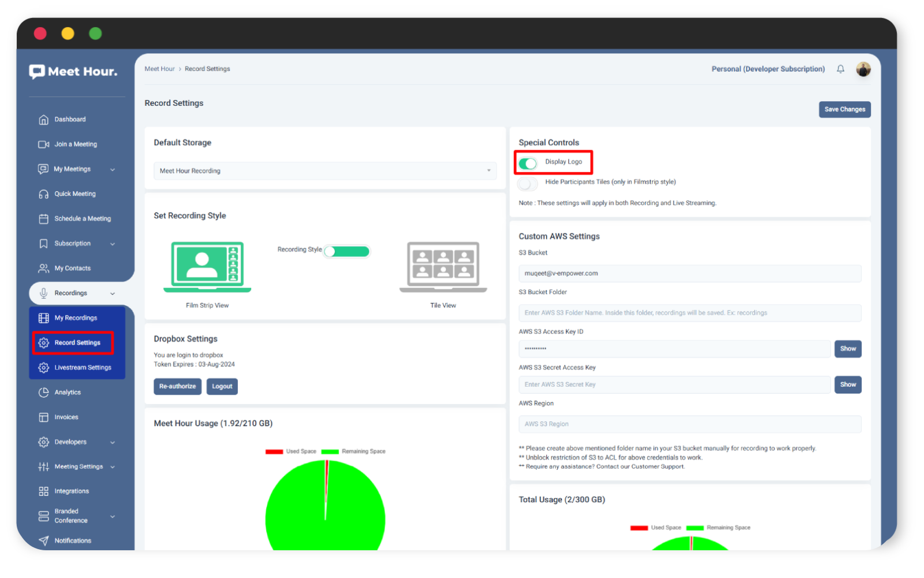Screen dimensions: 924x578
Task: Click the Integrations grid icon
Action: pyautogui.click(x=43, y=491)
